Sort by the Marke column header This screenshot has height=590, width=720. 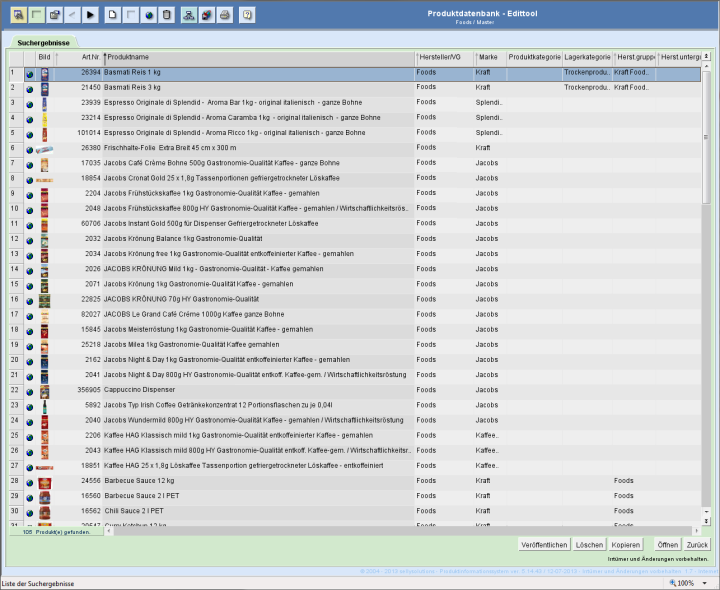[x=489, y=58]
